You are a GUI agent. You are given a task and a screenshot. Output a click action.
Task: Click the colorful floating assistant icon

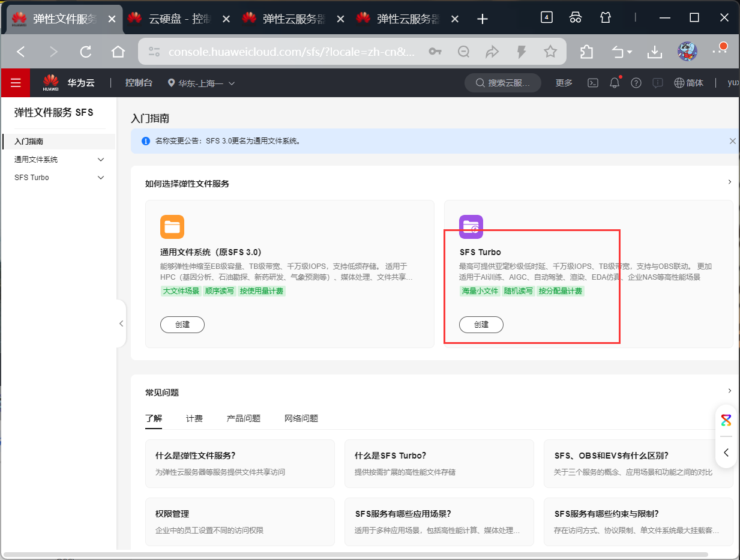(726, 420)
